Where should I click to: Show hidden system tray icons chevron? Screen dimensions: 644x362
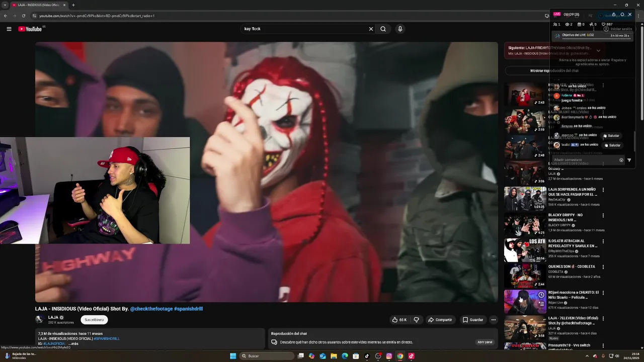[587, 356]
